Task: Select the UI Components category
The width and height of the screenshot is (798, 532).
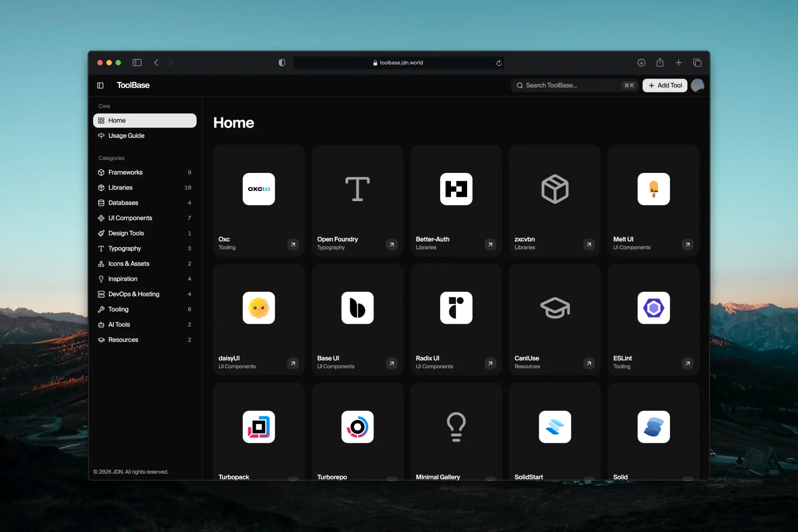Action: coord(145,218)
